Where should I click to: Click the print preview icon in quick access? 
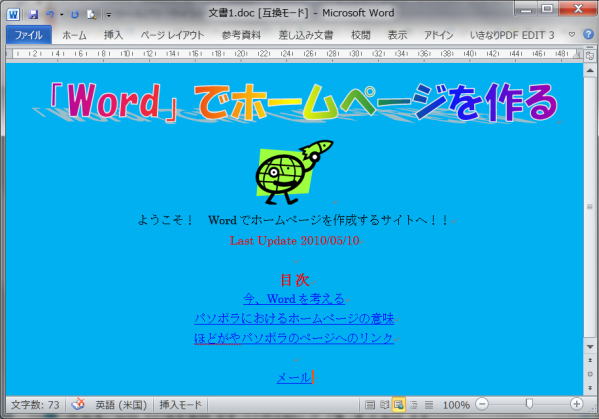[x=91, y=15]
